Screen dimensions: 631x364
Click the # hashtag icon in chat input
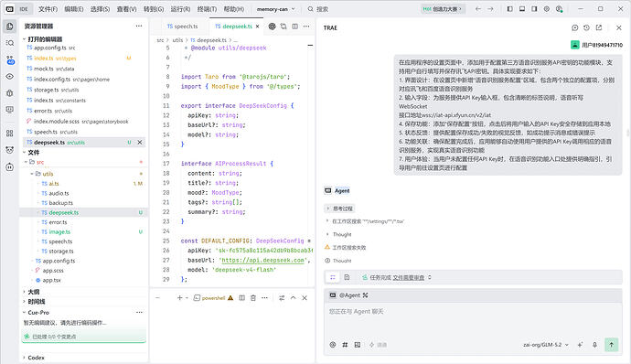tap(345, 345)
